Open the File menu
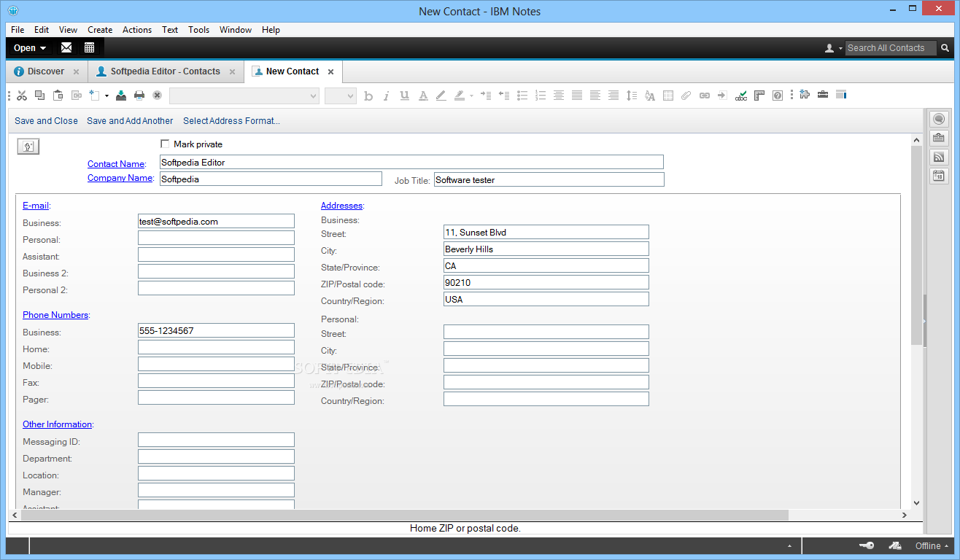The image size is (960, 560). click(18, 30)
